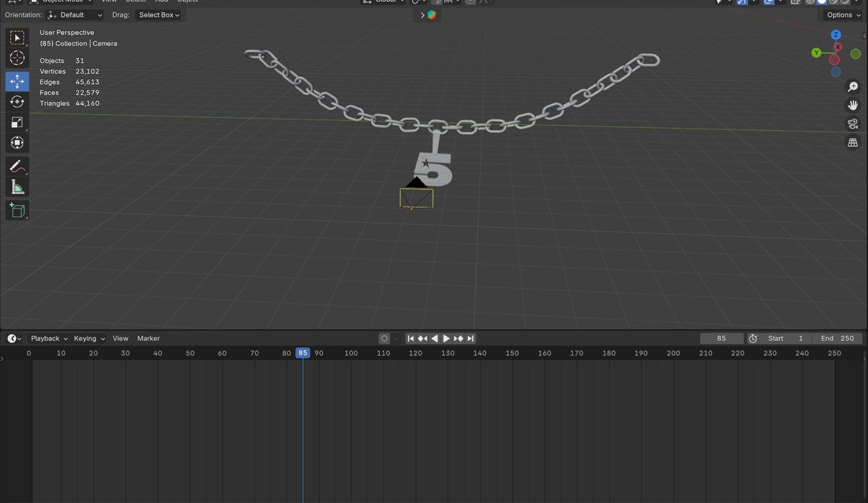Open the timeline Marker menu

[148, 338]
